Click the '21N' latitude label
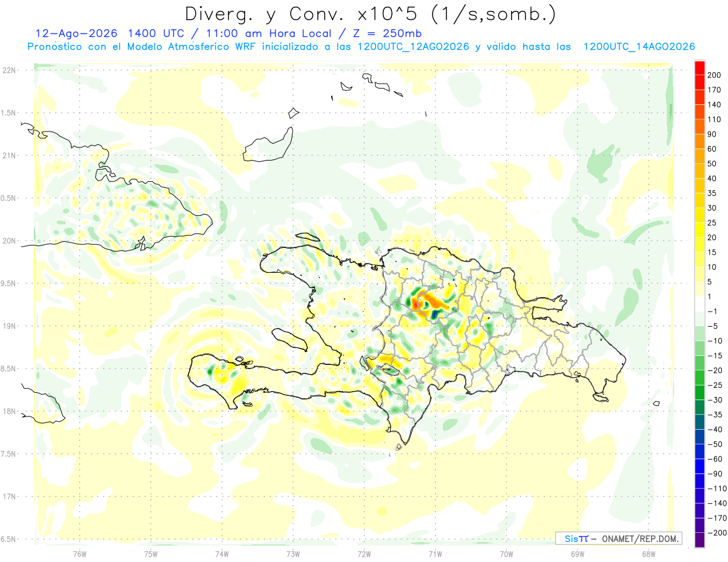Image resolution: width=728 pixels, height=562 pixels. tap(8, 155)
